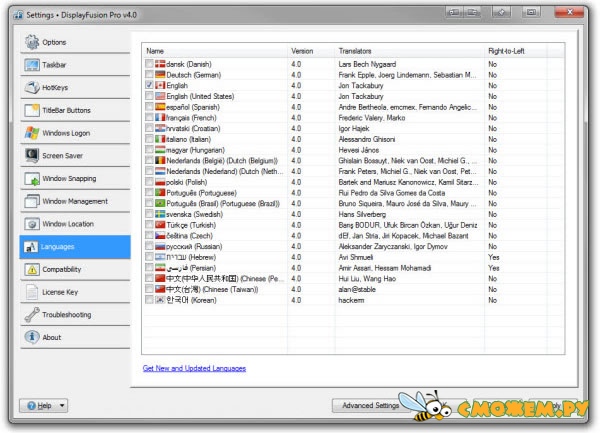The image size is (600, 433).
Task: Enable the dansk (Danish) checkbox
Action: click(149, 63)
